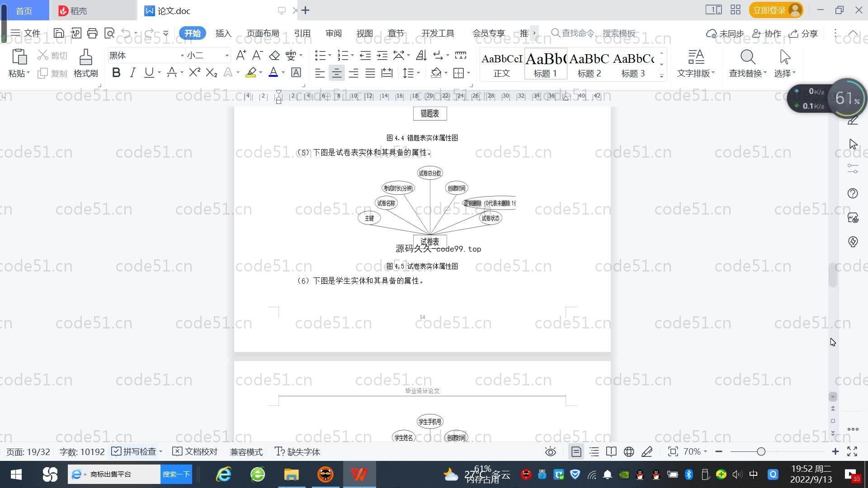Click the vertical scrollbar thumb
This screenshot has height=488, width=868.
tap(833, 274)
